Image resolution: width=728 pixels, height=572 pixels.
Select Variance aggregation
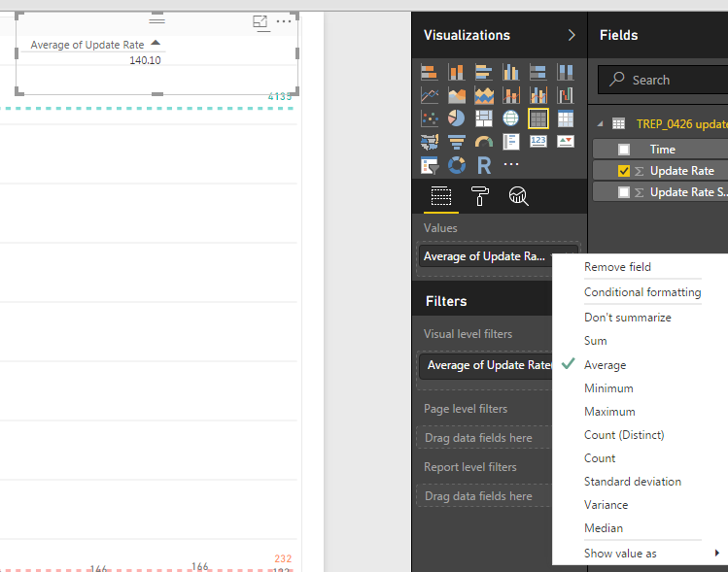(606, 505)
